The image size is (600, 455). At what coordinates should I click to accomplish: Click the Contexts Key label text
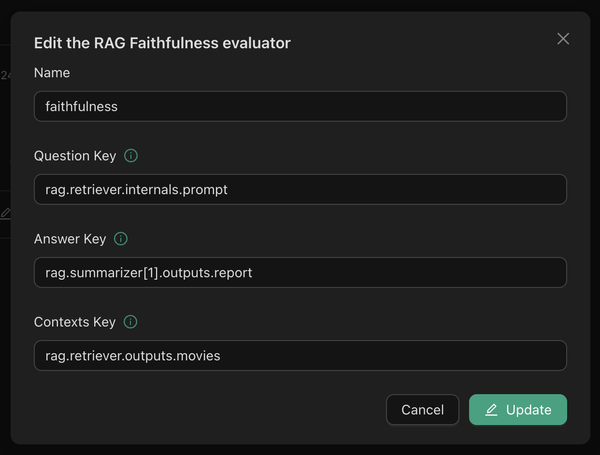coord(75,322)
